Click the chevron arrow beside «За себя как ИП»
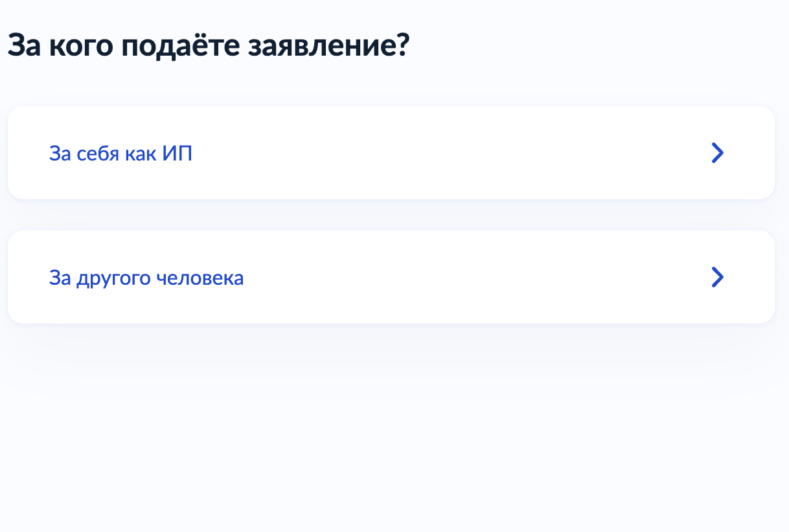Screen dimensions: 789x532 pyautogui.click(x=717, y=153)
